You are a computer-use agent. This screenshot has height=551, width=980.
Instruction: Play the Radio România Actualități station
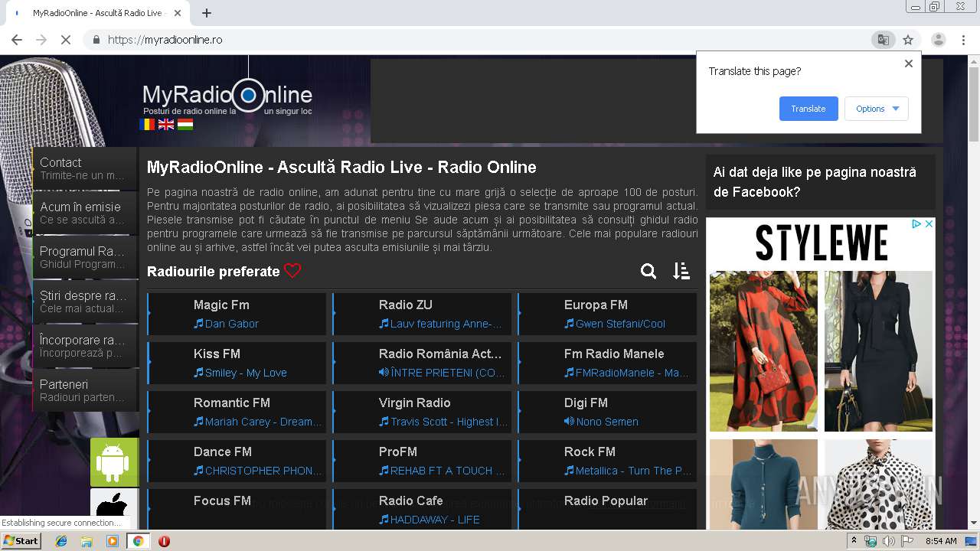point(422,363)
